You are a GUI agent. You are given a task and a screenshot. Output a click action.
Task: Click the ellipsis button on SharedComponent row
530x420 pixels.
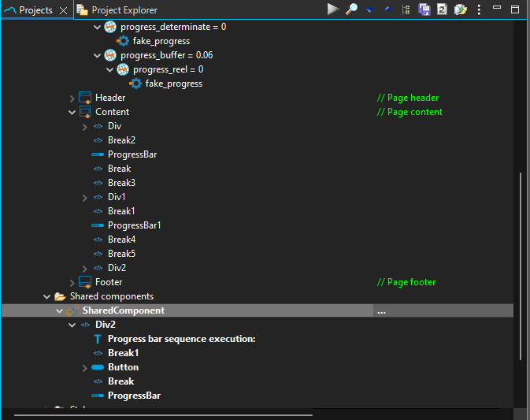pyautogui.click(x=381, y=311)
